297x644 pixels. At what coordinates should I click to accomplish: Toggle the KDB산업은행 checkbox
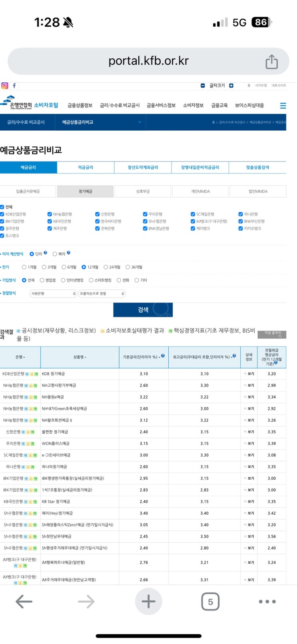[2, 214]
